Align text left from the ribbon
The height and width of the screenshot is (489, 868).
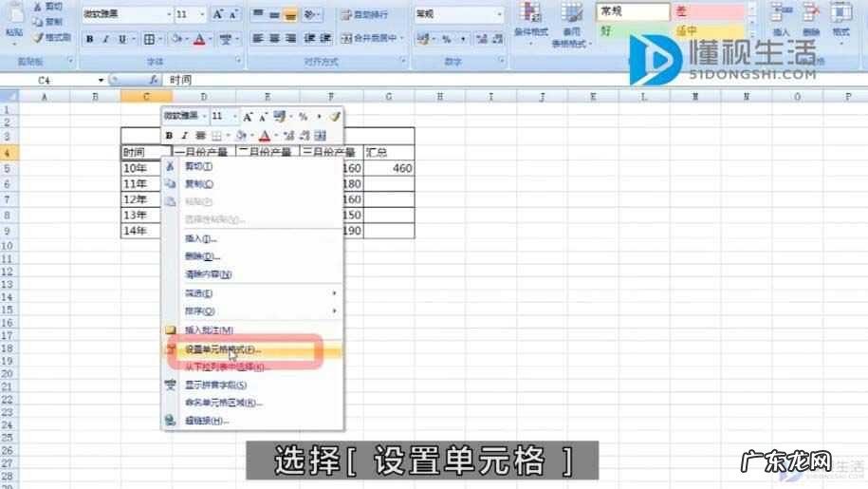tap(258, 38)
